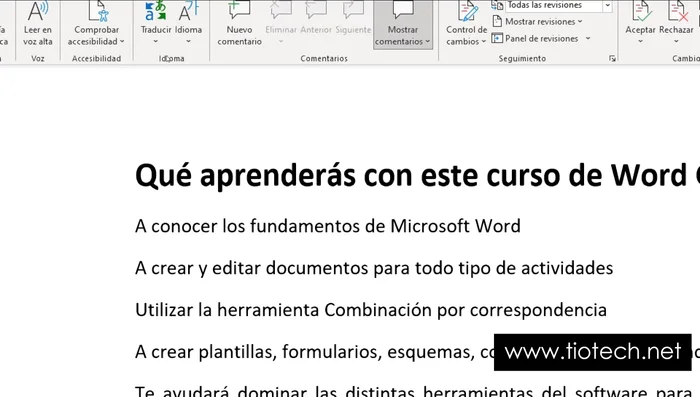700x397 pixels.
Task: Click the Mostrar revisiones page icon
Action: (x=497, y=21)
